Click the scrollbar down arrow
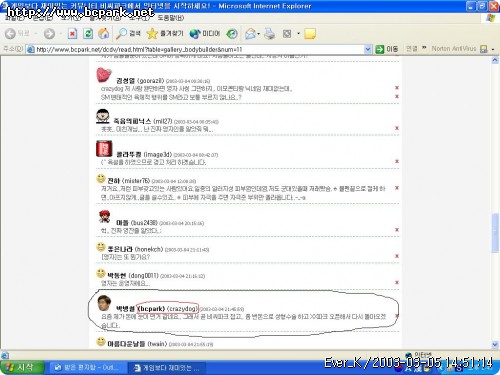The width and height of the screenshot is (500, 375). click(495, 344)
